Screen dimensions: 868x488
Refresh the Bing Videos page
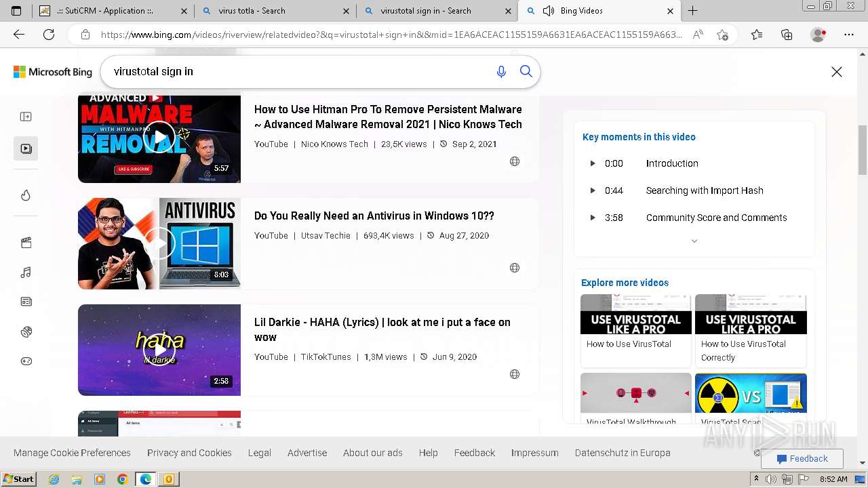[x=49, y=35]
